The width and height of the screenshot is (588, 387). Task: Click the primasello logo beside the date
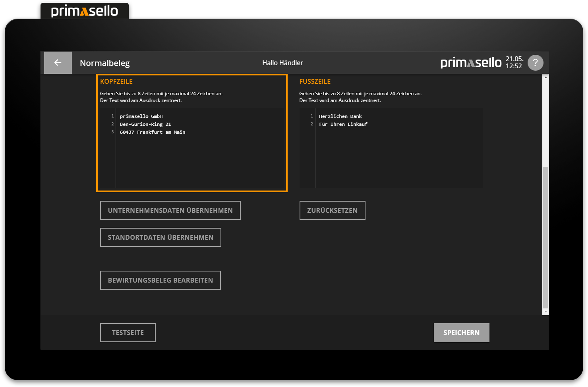pos(471,63)
